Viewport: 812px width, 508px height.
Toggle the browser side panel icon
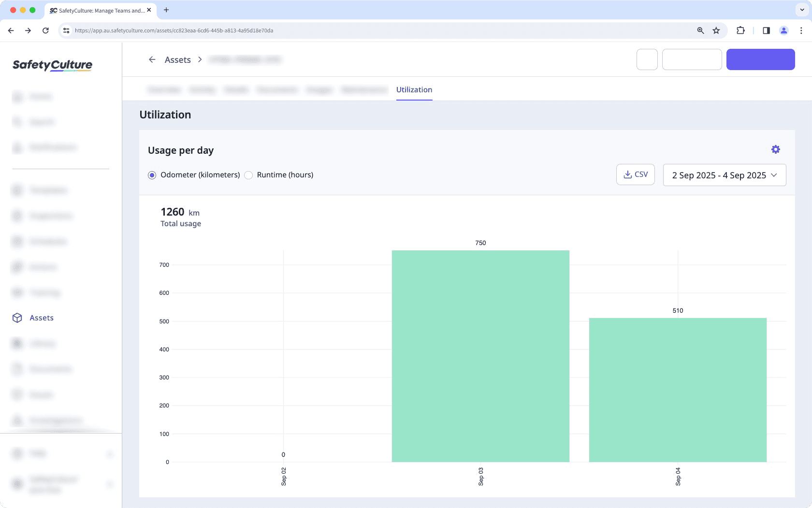pyautogui.click(x=766, y=30)
